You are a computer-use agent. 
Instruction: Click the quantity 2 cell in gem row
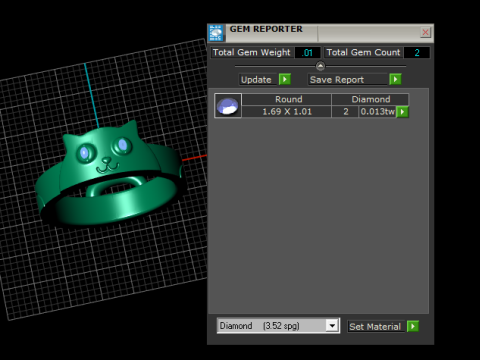click(345, 112)
